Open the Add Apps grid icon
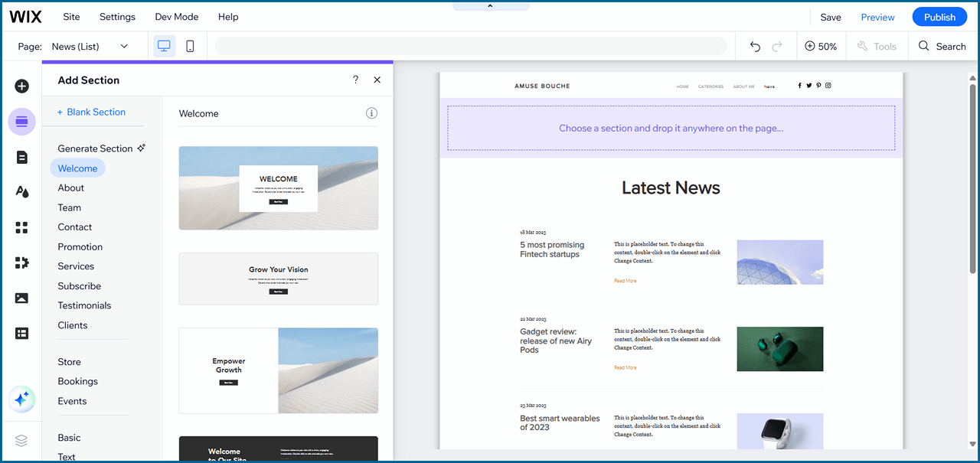 click(21, 227)
